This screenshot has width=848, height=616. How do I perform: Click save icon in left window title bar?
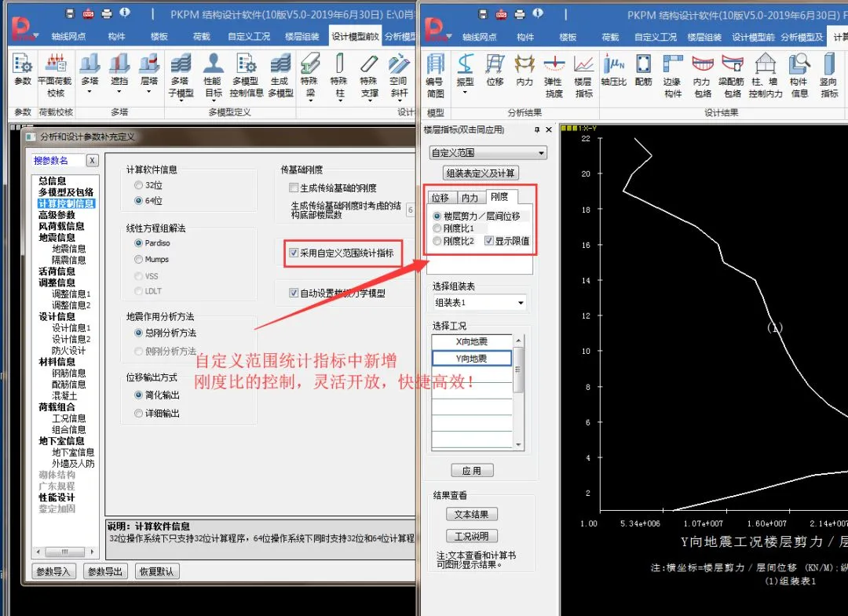click(x=69, y=13)
